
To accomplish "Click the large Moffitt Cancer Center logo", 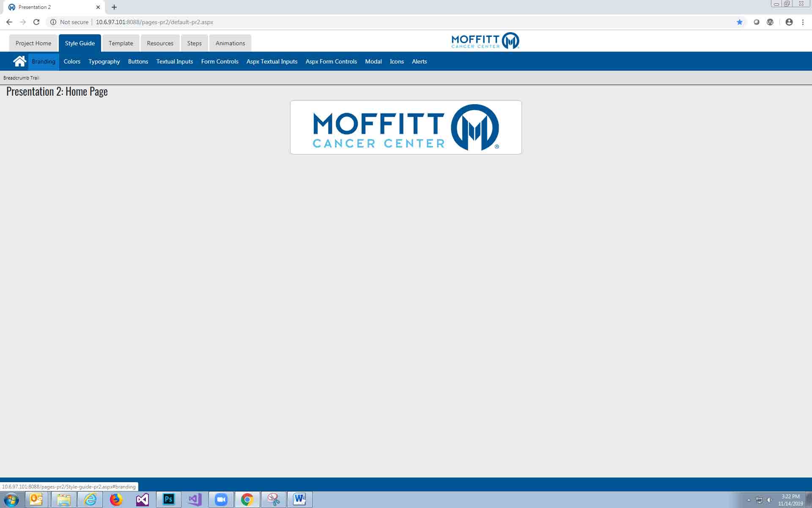I will [x=406, y=127].
